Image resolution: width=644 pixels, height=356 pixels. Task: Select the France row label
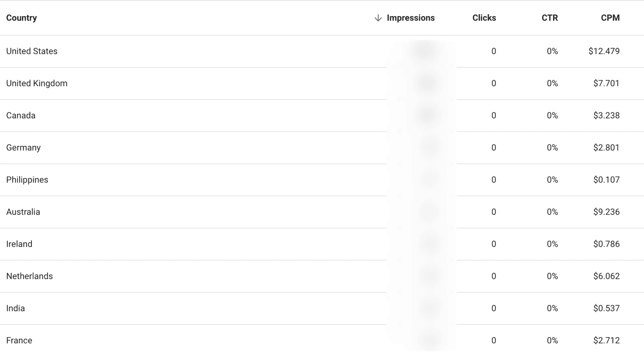tap(19, 341)
